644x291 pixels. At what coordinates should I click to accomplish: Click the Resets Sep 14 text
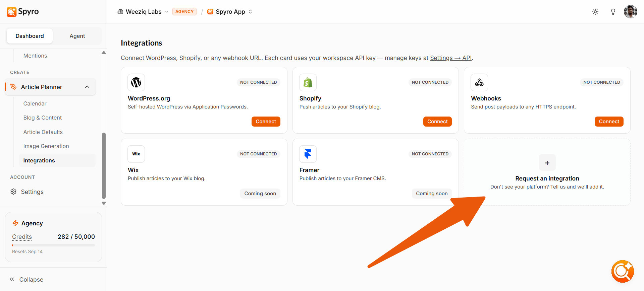[x=27, y=251]
